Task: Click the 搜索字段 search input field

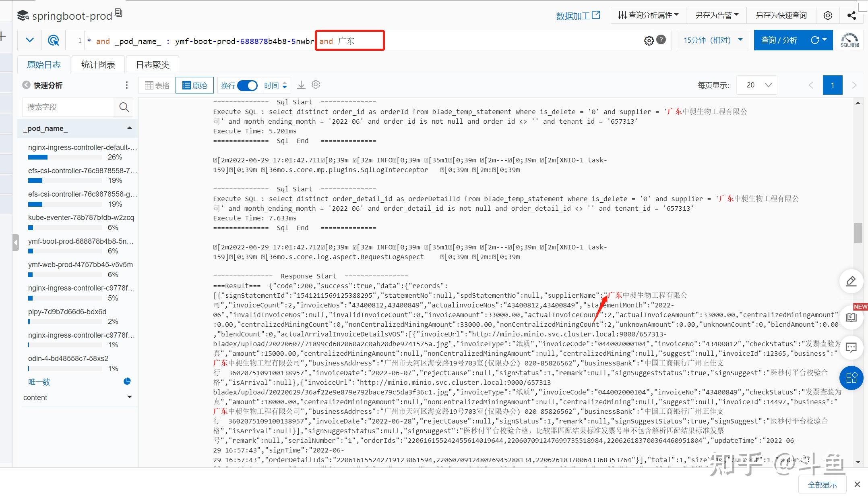Action: click(68, 107)
